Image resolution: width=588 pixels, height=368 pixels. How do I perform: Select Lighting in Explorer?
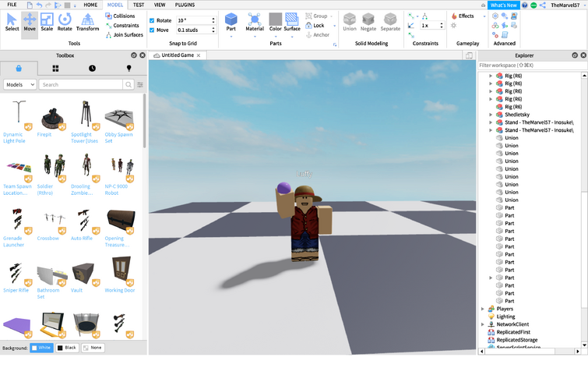coord(506,317)
